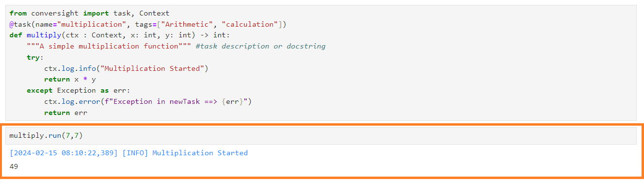Viewport: 644px width, 180px height.
Task: Click the except Exception as err line
Action: tap(79, 90)
